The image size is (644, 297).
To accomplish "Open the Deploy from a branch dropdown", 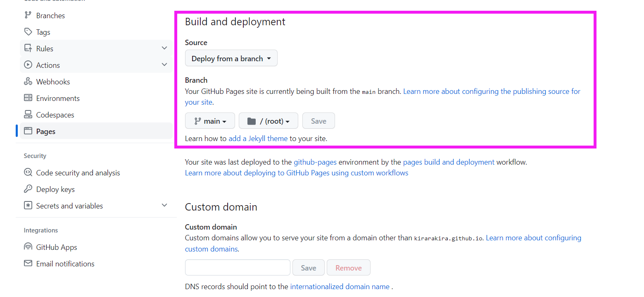I will [231, 58].
